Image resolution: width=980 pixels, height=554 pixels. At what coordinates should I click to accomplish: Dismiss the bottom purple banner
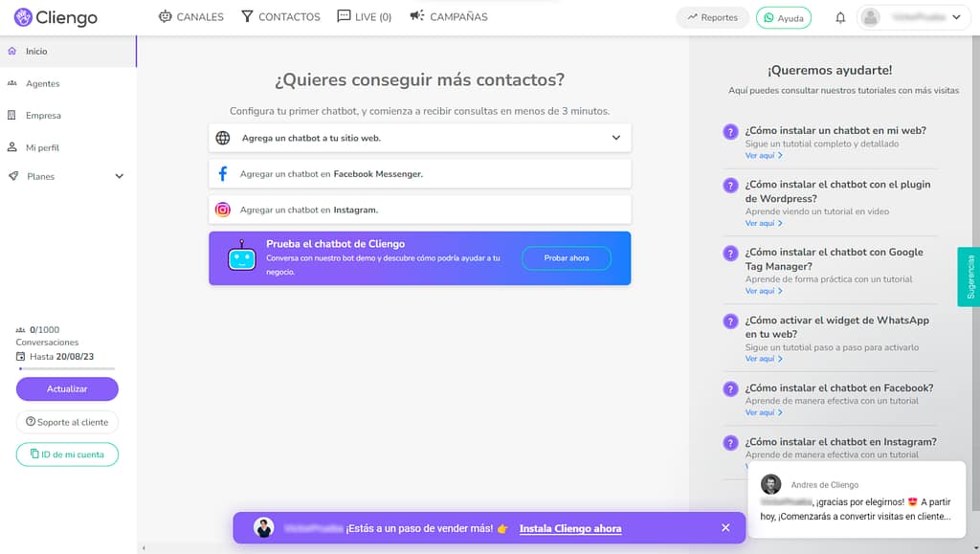[x=724, y=527]
